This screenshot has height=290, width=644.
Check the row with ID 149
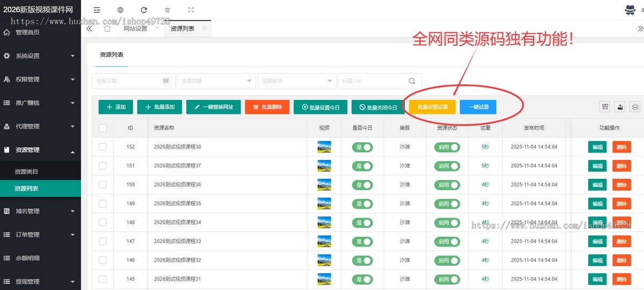pos(103,204)
